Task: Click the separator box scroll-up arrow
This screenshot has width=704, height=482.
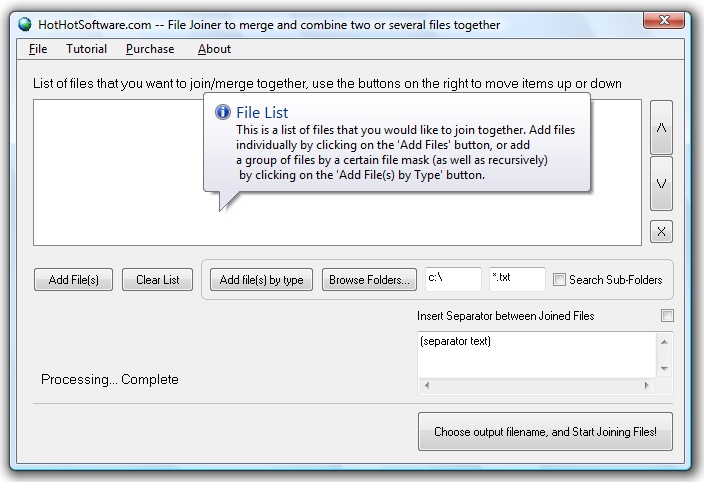Action: click(664, 342)
